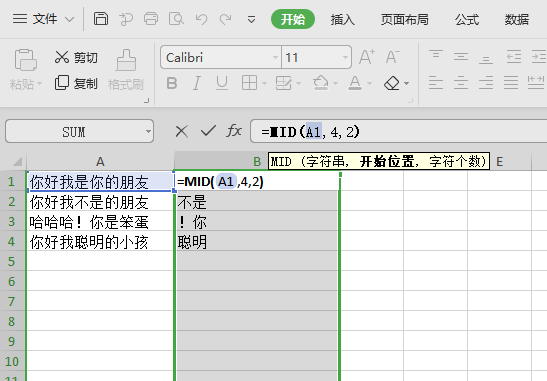This screenshot has height=381, width=547.
Task: Click the fill color bucket icon
Action: [321, 83]
